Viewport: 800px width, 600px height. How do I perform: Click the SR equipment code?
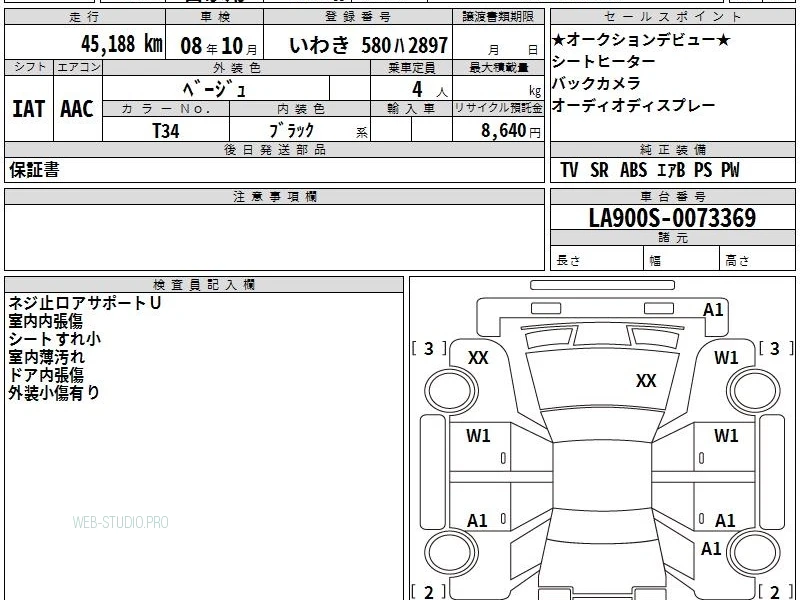pyautogui.click(x=599, y=170)
